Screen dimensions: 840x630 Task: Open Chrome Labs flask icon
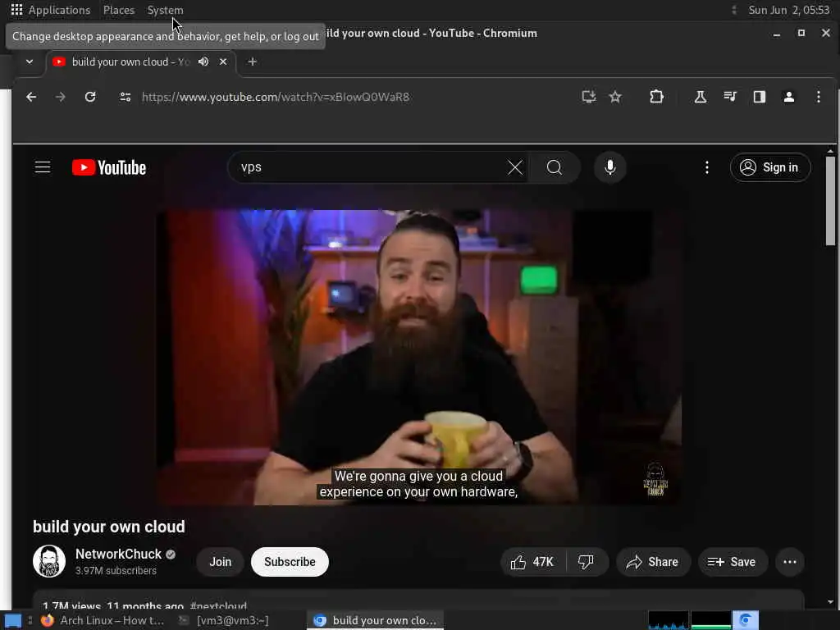(x=701, y=97)
